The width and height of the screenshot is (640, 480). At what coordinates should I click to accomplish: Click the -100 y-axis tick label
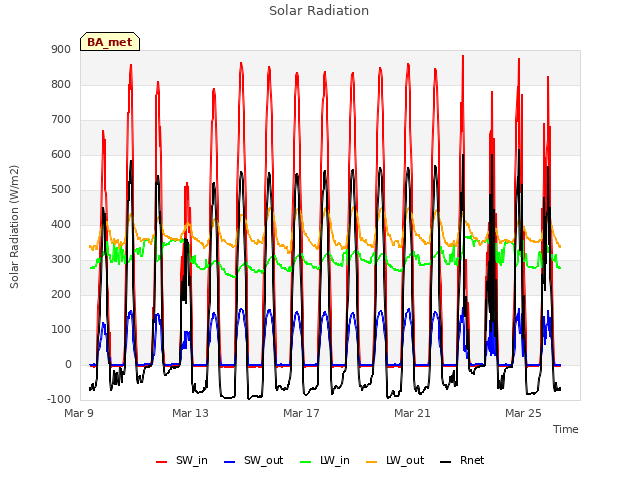pos(59,399)
